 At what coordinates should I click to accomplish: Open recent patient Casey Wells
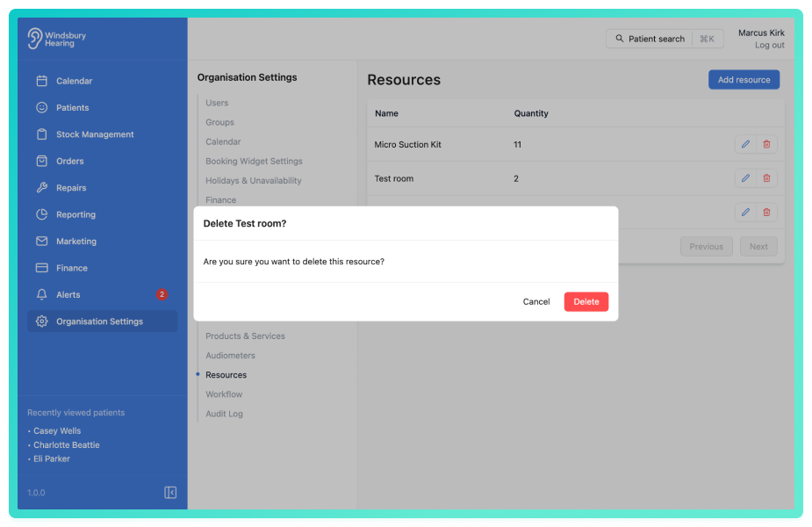[57, 430]
